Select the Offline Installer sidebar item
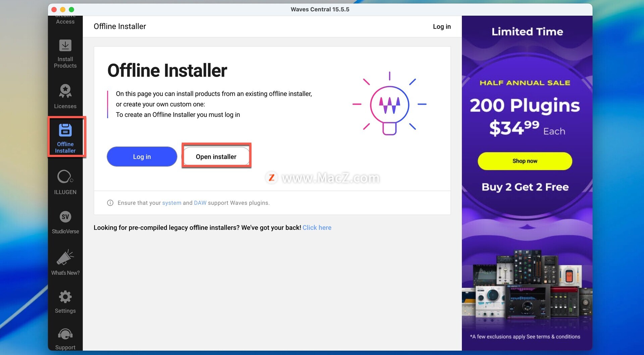The image size is (644, 355). click(x=65, y=138)
